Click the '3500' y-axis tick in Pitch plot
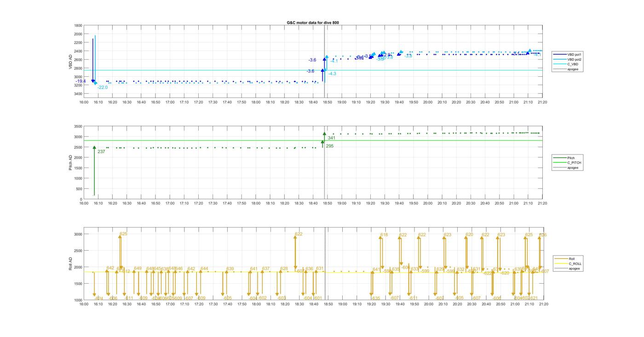The width and height of the screenshot is (644, 337). pyautogui.click(x=78, y=126)
